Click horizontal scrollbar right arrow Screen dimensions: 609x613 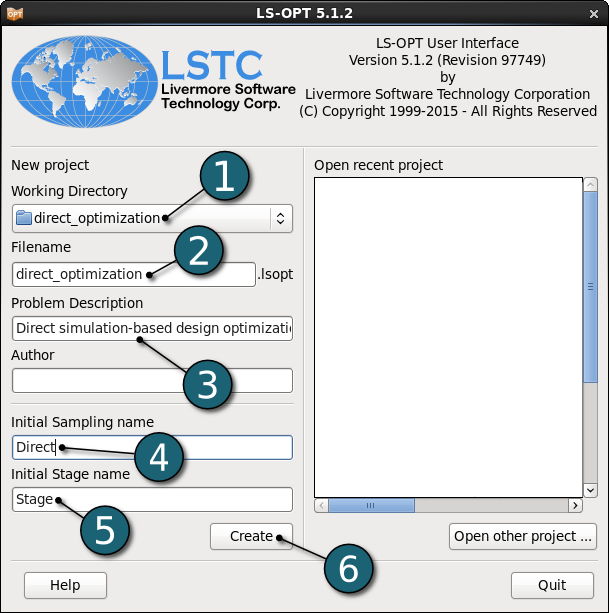(575, 505)
